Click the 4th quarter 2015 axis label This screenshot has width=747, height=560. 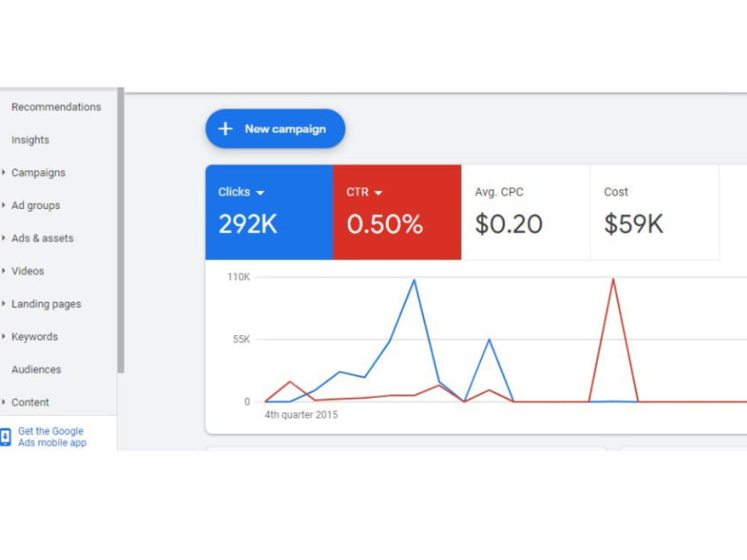tap(301, 414)
